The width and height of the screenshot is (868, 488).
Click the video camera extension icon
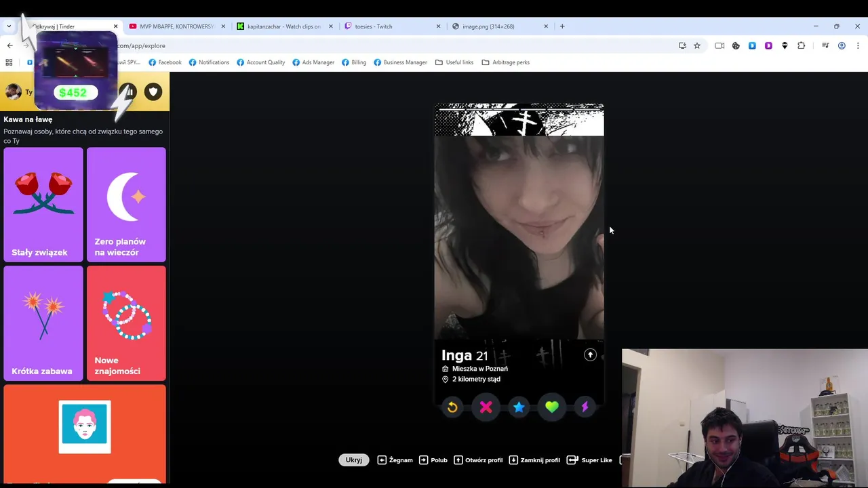(x=719, y=45)
